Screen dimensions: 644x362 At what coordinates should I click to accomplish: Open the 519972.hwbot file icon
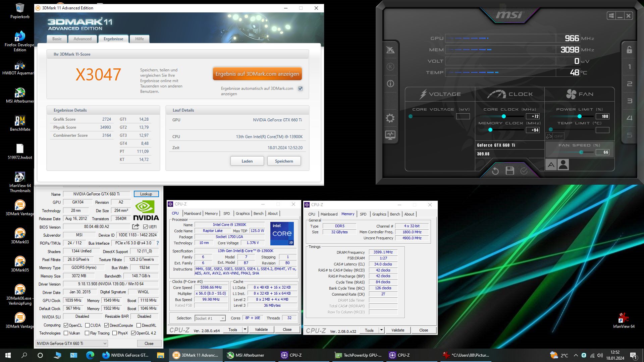(20, 152)
